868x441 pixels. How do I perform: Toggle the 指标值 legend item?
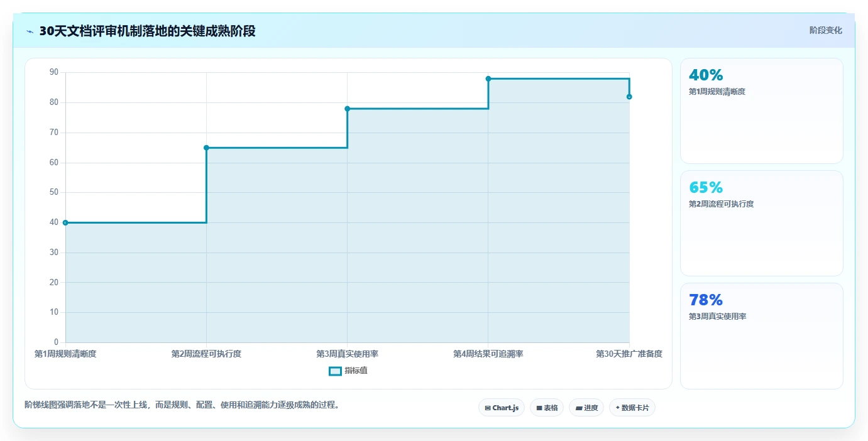(348, 371)
